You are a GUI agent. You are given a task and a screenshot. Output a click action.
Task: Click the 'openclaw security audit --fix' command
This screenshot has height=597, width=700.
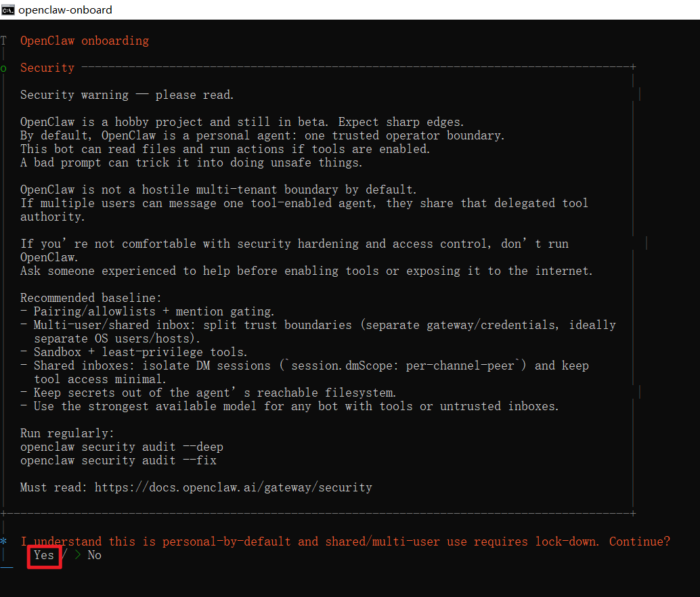coord(118,460)
